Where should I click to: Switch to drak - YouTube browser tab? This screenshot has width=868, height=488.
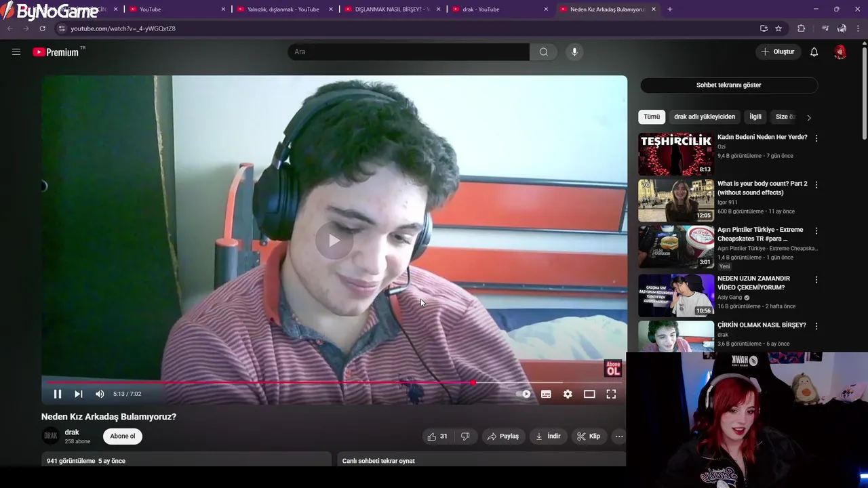(500, 9)
